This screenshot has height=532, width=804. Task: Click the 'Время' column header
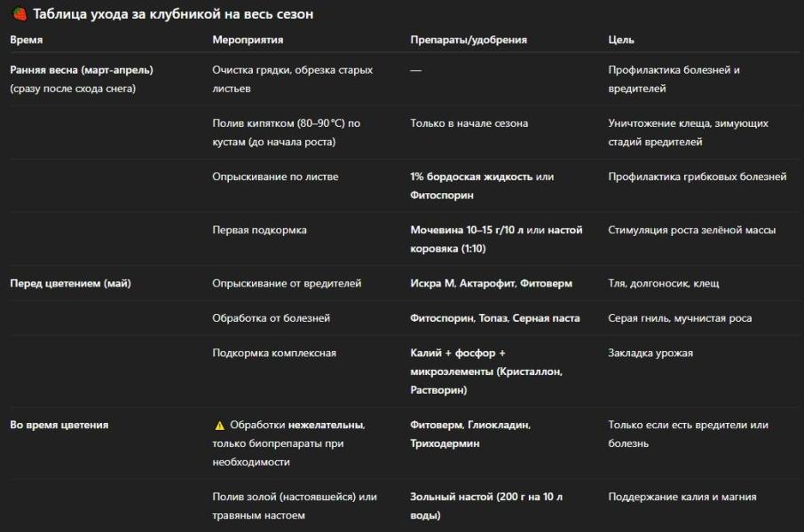click(26, 40)
